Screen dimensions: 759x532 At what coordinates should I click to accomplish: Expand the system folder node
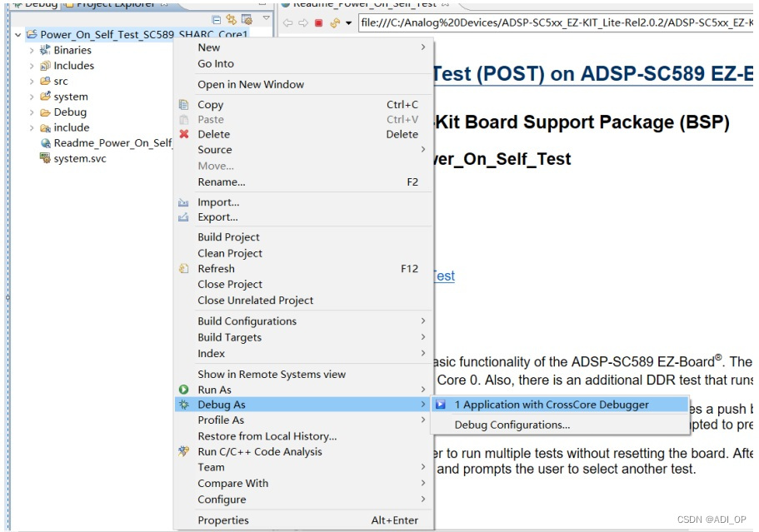[x=32, y=97]
